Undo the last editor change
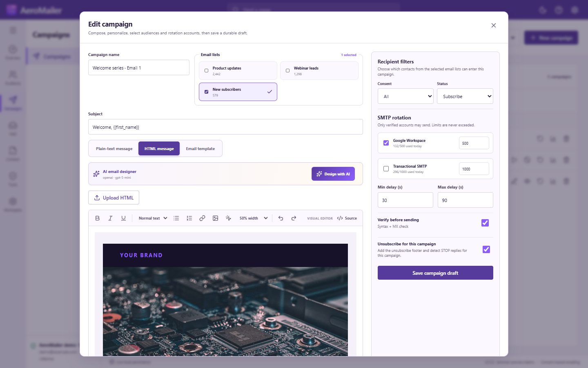 (281, 218)
